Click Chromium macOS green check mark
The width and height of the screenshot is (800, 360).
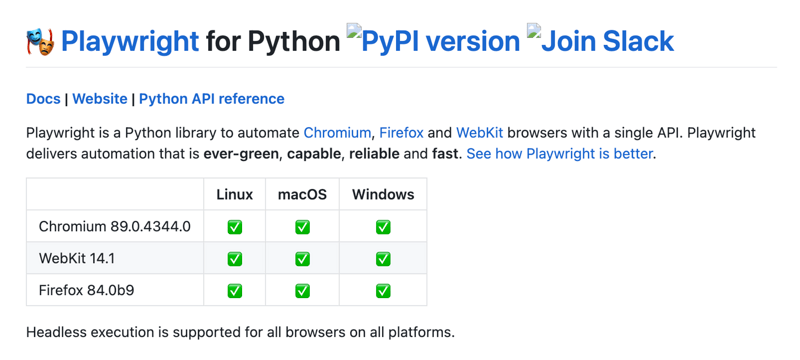click(x=302, y=227)
